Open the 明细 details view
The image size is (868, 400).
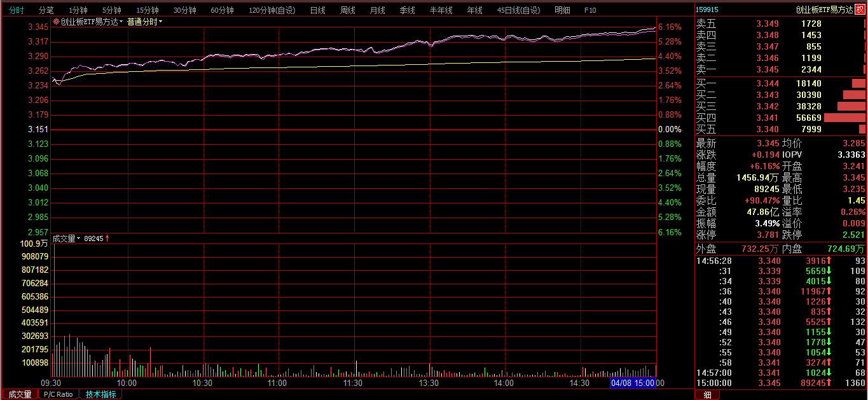[562, 10]
